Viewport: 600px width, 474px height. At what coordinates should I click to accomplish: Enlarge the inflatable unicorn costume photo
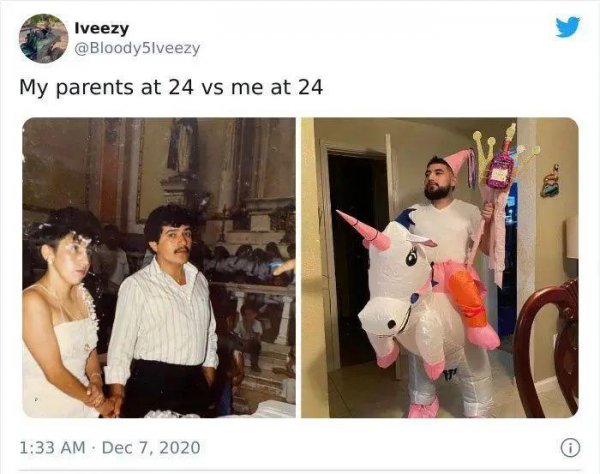[x=440, y=267]
